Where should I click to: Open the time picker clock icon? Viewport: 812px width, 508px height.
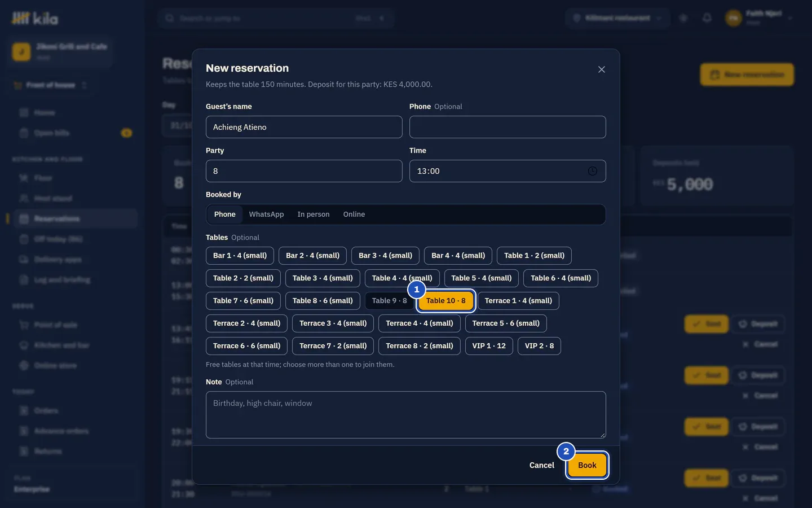point(593,171)
